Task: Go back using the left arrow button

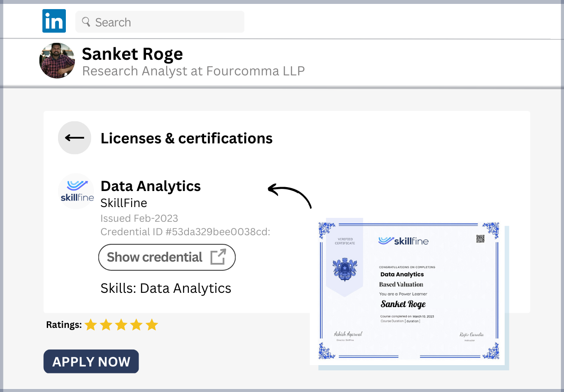Action: (x=75, y=138)
